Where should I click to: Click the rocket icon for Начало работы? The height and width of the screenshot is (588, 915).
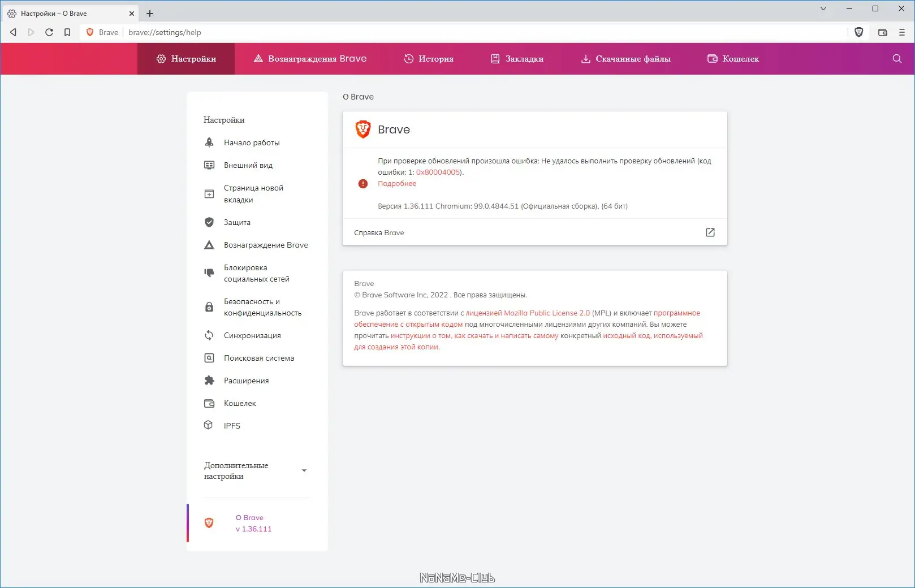click(209, 142)
